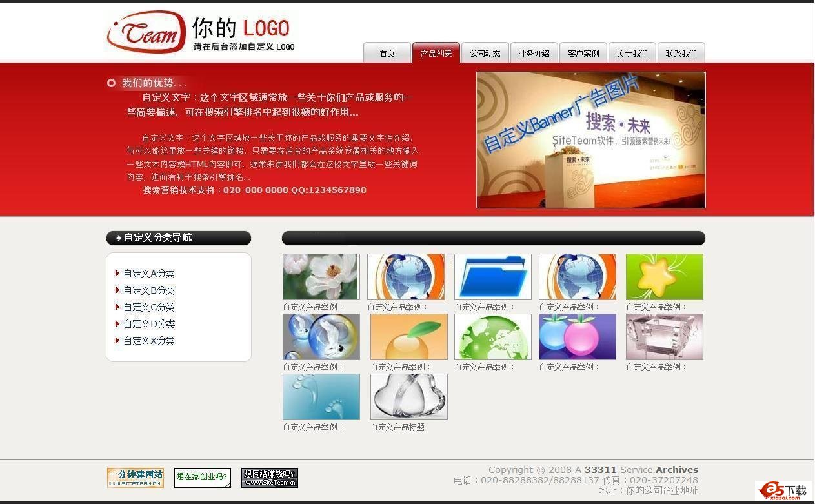Select 自定义A分类 in the sidebar
The height and width of the screenshot is (504, 815).
(x=149, y=274)
